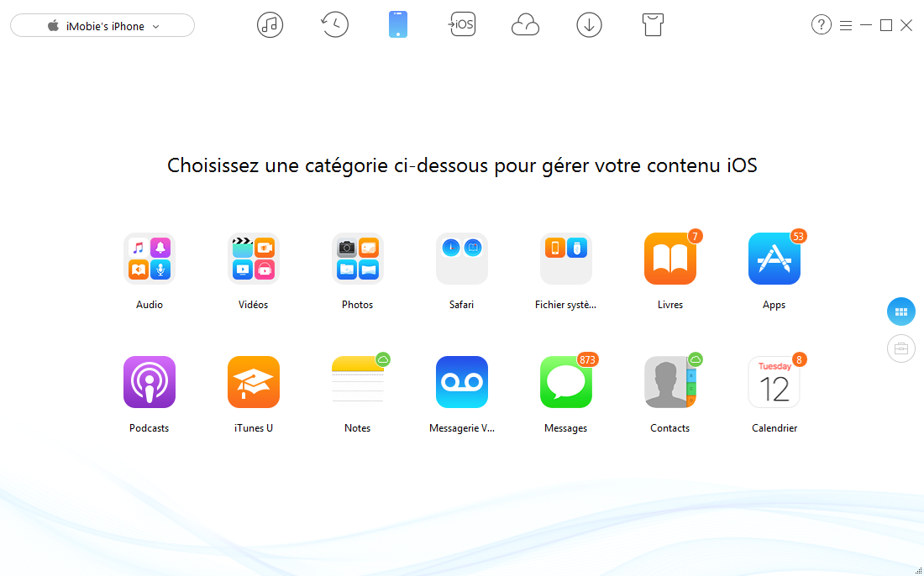Maximize the AnyTrans window
The width and height of the screenshot is (924, 576).
pyautogui.click(x=886, y=25)
